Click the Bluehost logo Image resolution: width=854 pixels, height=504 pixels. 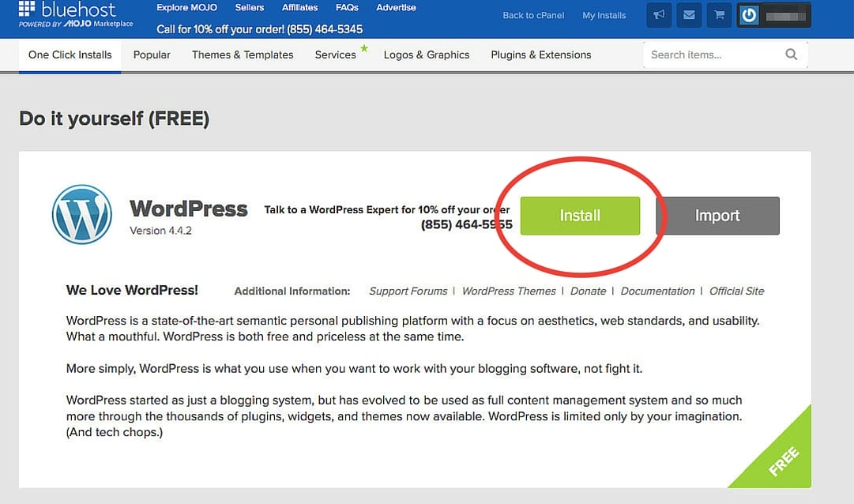click(76, 14)
